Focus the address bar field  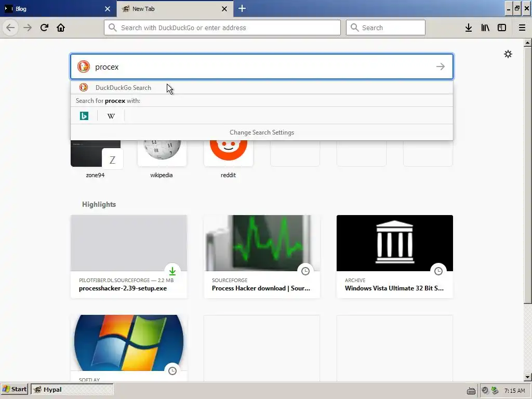[222, 28]
